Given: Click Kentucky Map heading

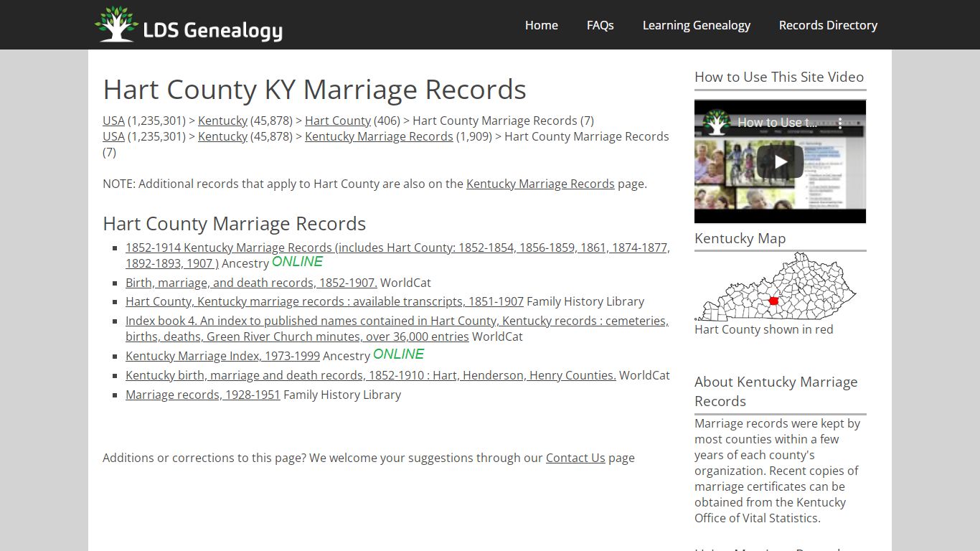Looking at the screenshot, I should (740, 238).
